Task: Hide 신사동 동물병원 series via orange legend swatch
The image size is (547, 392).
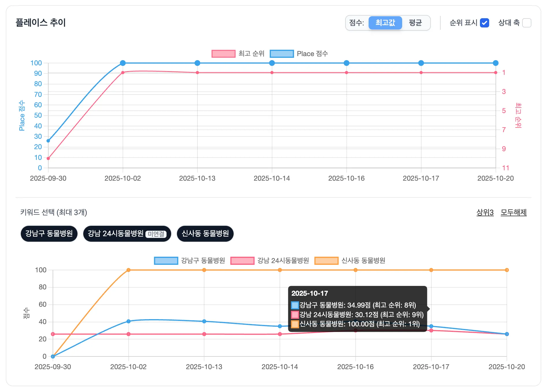Action: coord(326,261)
